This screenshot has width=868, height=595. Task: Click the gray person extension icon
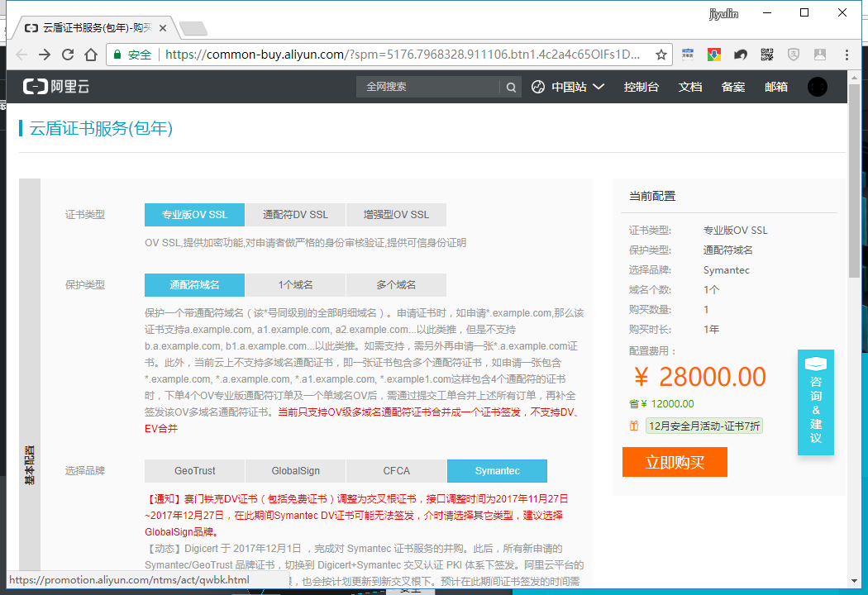pos(820,55)
